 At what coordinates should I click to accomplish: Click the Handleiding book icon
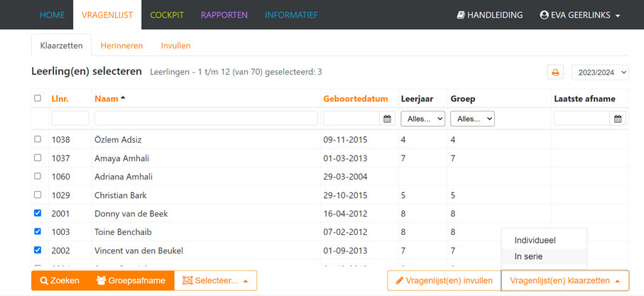pos(461,15)
